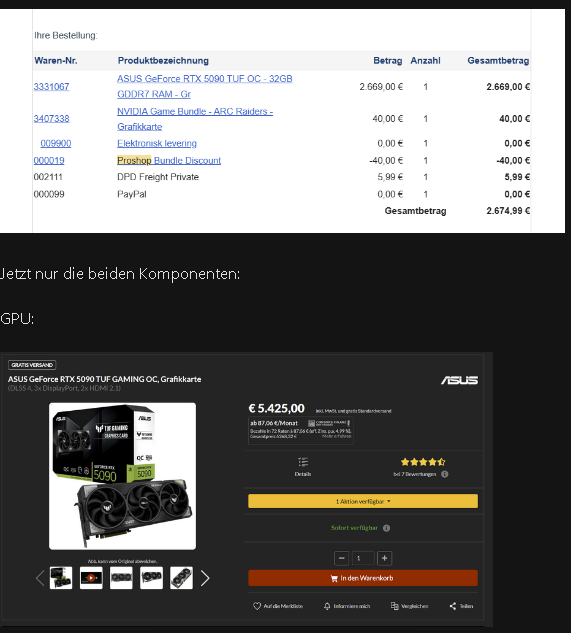Open the star rating reviews
Image resolution: width=571 pixels, height=633 pixels.
pyautogui.click(x=423, y=462)
